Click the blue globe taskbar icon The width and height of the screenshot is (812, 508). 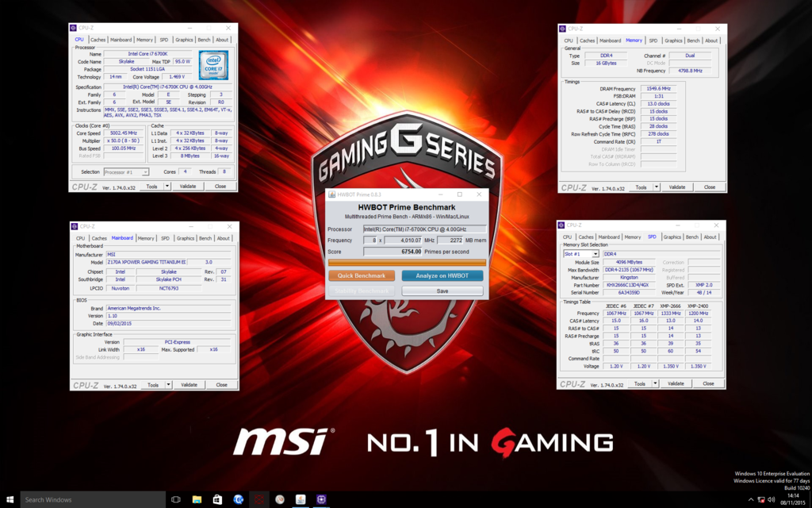tap(238, 500)
